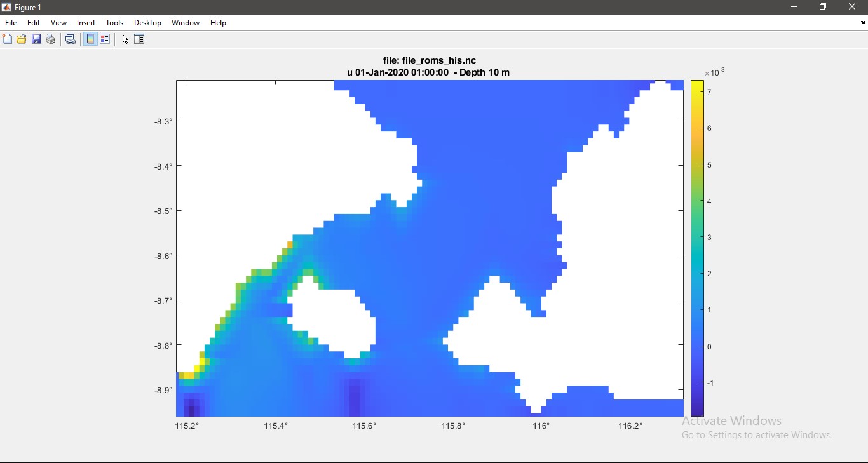
Task: Click the plot title text file_roms_his.nc
Action: pos(429,60)
